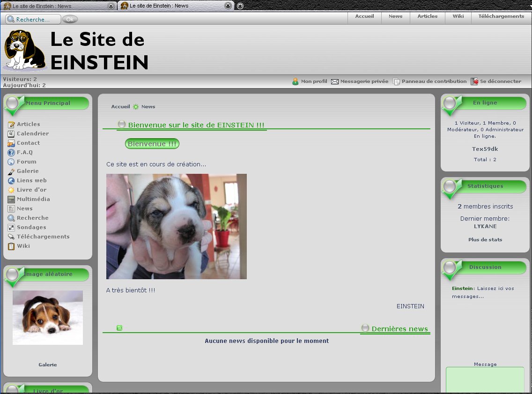
Task: Click the Calendrier calendar icon
Action: (x=11, y=134)
